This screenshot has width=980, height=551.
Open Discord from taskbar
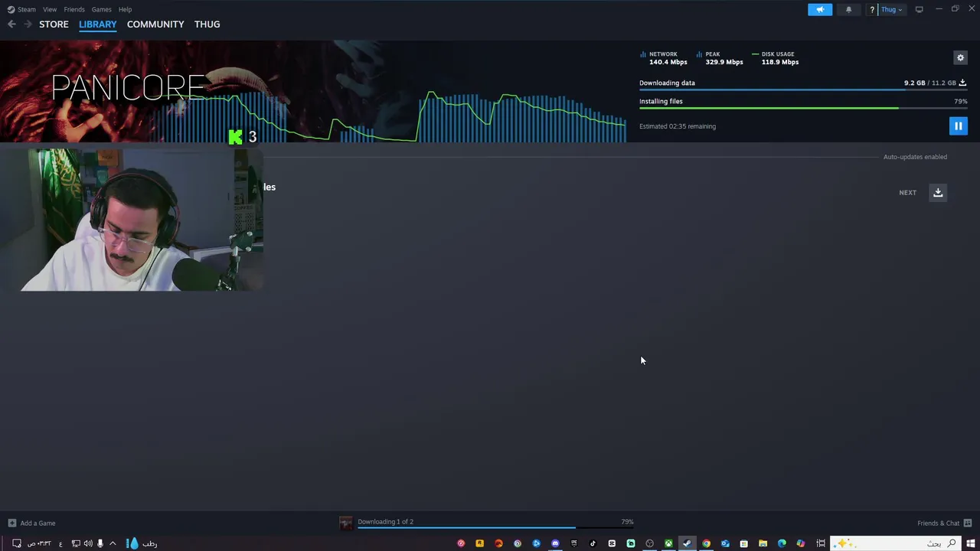[x=555, y=543]
